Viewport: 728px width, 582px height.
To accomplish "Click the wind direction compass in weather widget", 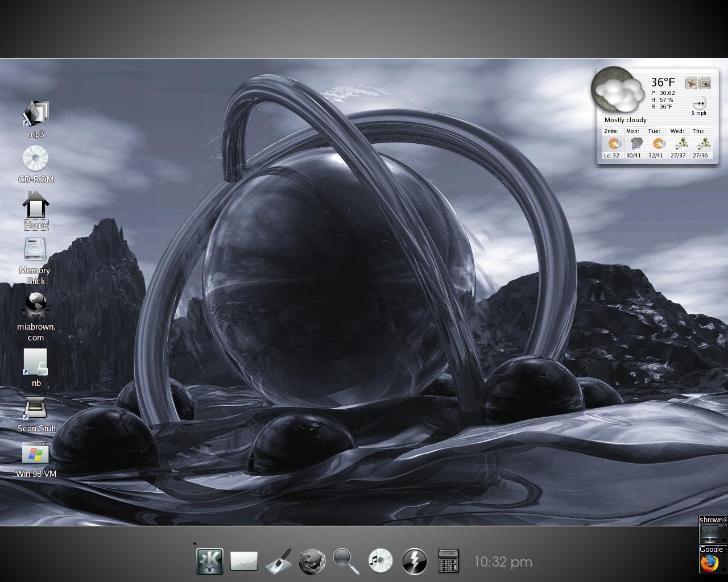I will (699, 103).
